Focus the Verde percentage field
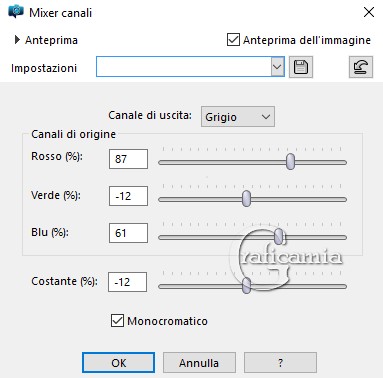The image size is (383, 378). pos(128,196)
